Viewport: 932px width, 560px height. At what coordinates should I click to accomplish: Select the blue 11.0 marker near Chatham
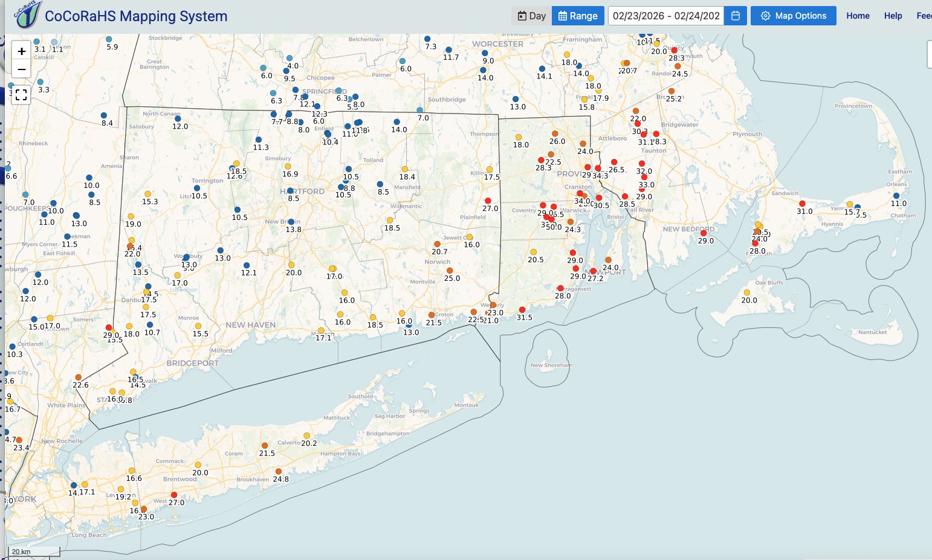pos(896,196)
